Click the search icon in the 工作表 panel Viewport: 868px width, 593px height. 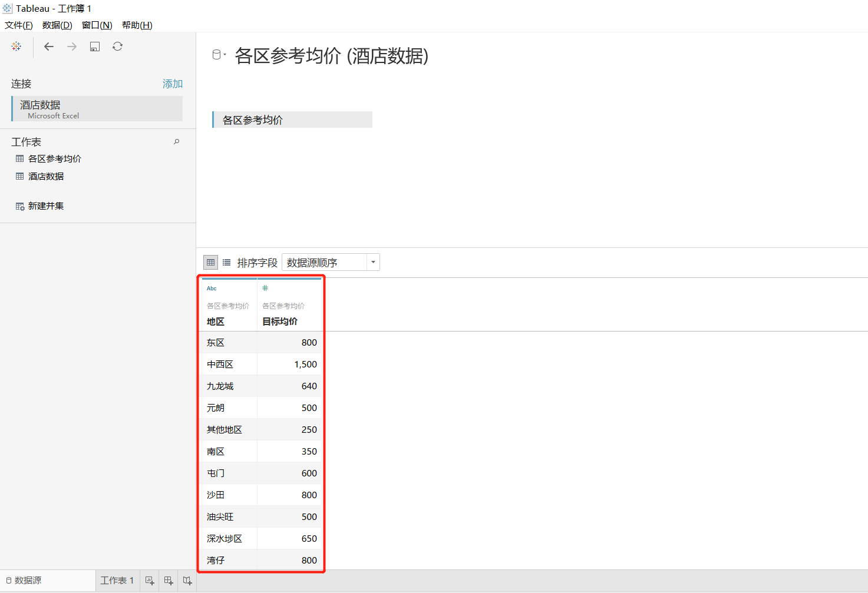point(176,141)
